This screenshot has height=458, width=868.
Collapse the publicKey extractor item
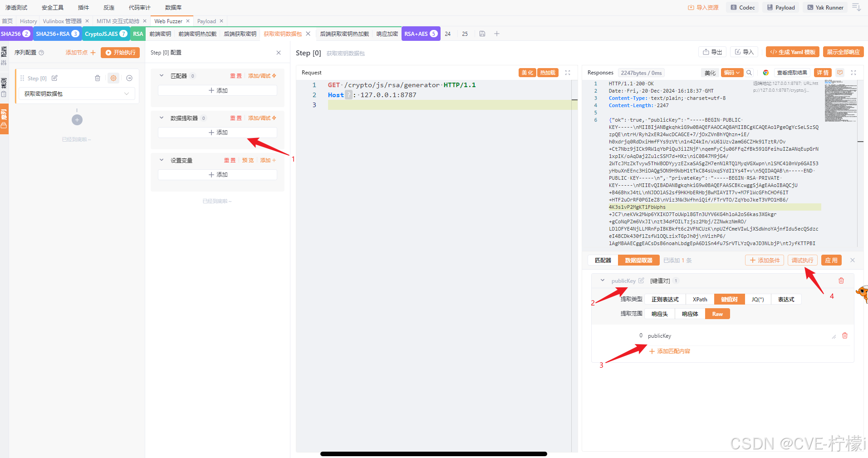pyautogui.click(x=603, y=281)
